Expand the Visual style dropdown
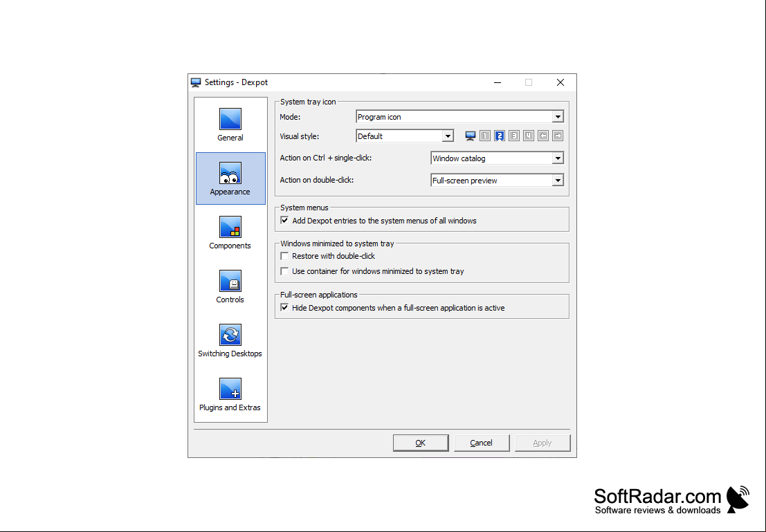 coord(405,136)
